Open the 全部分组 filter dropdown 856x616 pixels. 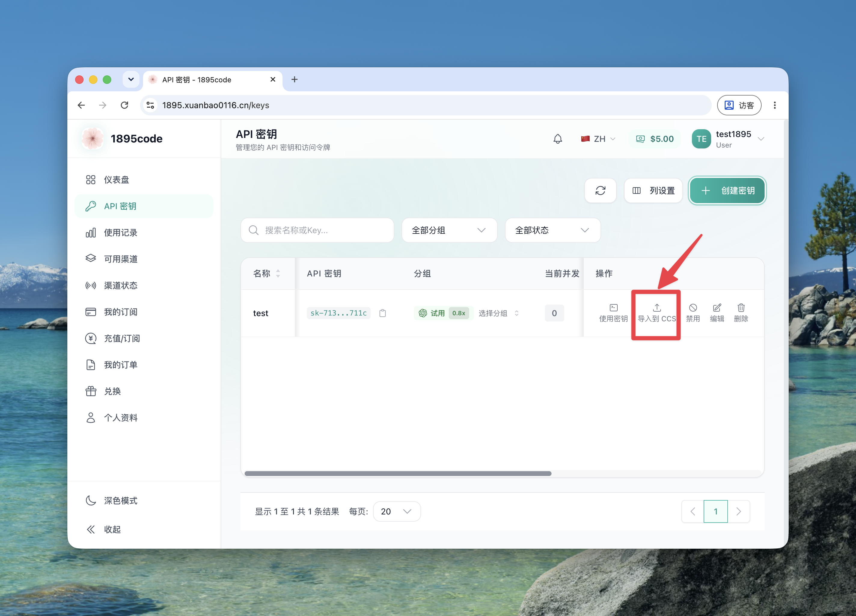449,230
